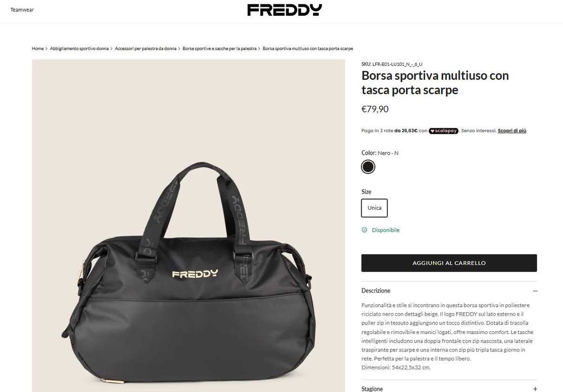
Task: Open Accessori per palestra da donna breadcrumb
Action: [x=145, y=48]
